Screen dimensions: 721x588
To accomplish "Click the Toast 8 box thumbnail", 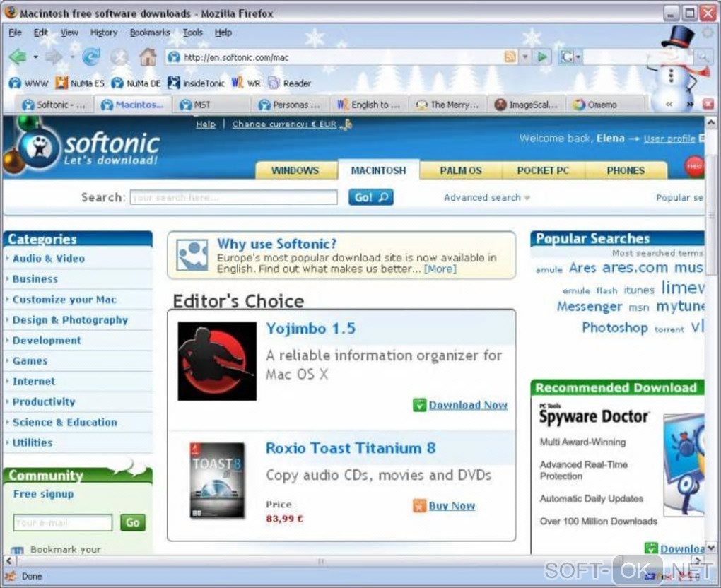I will pos(217,480).
